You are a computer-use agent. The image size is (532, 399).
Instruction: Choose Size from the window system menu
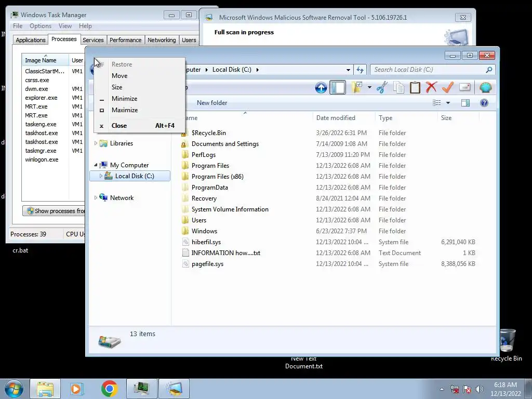tap(140, 87)
